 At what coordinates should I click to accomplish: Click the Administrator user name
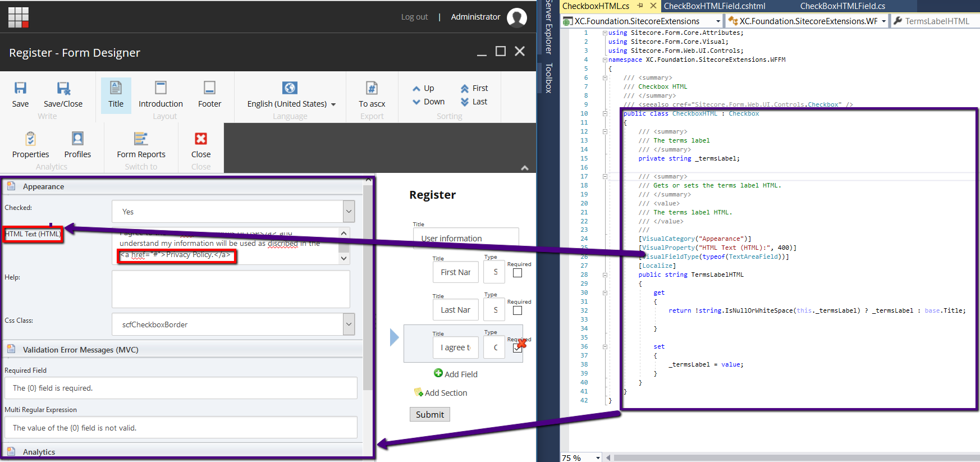coord(475,17)
